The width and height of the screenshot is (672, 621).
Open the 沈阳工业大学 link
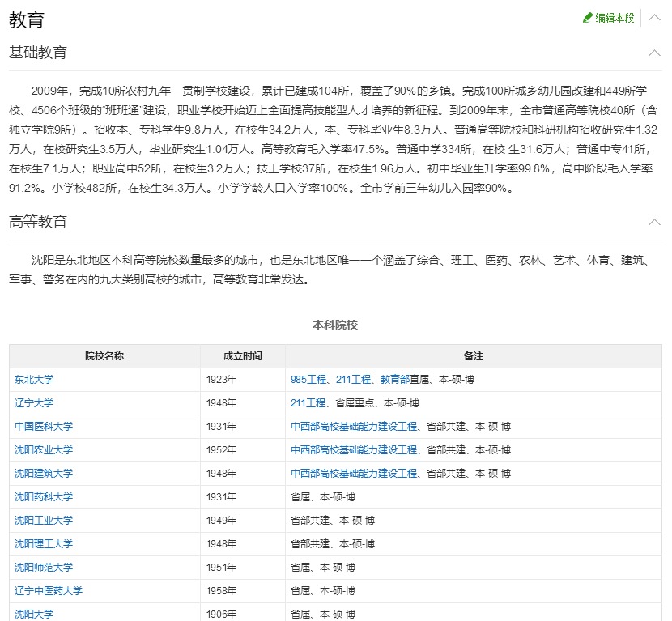pyautogui.click(x=44, y=521)
